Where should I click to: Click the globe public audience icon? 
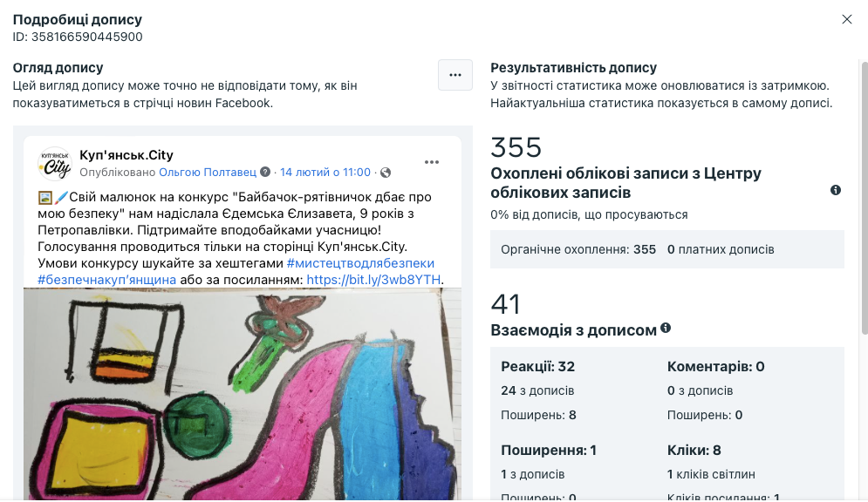[x=386, y=173]
